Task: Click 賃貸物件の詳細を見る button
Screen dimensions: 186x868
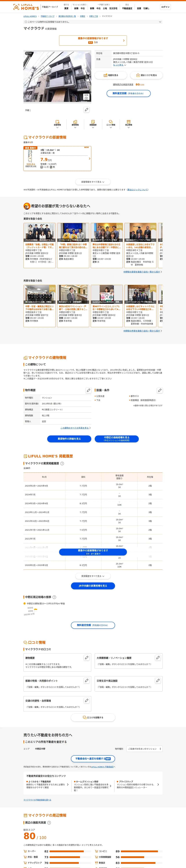Action: (x=69, y=439)
